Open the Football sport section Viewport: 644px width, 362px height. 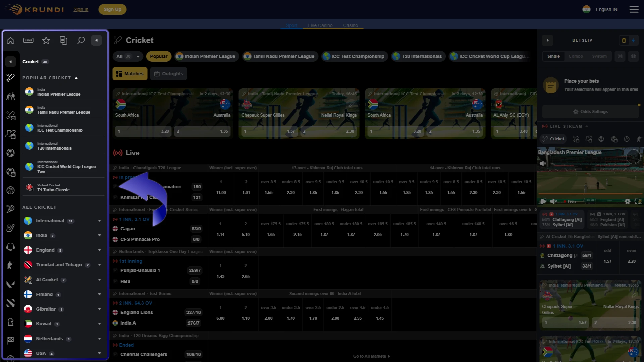pos(10,153)
